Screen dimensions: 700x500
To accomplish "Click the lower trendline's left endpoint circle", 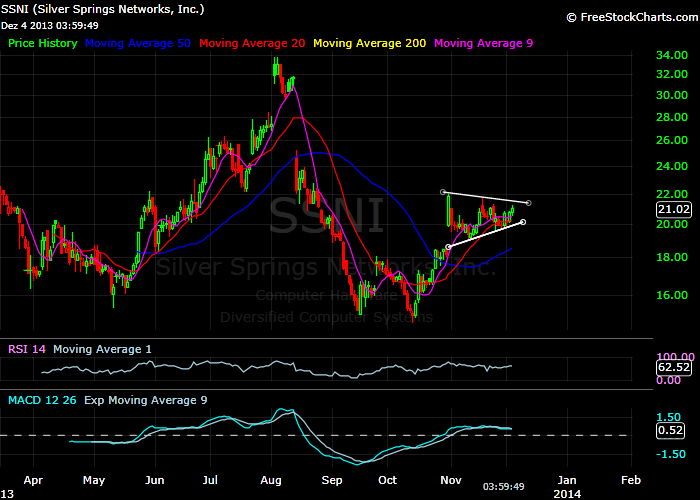I will [448, 246].
